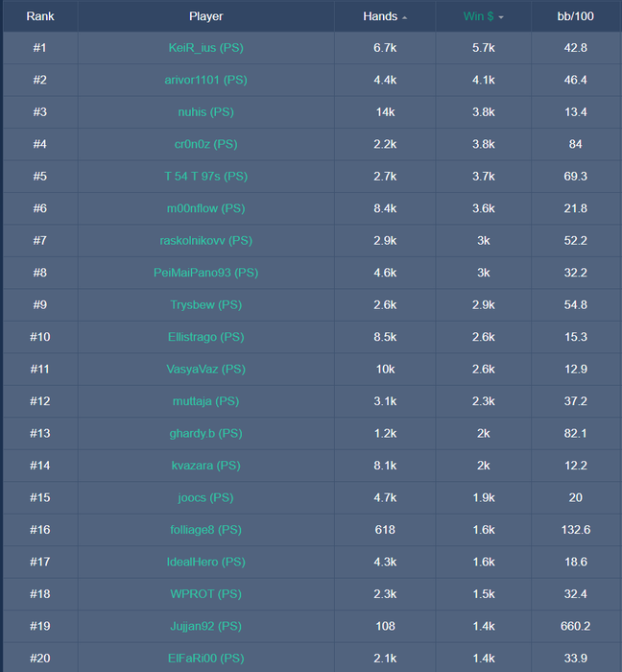Open player KeiR_ius (PS) profile
The height and width of the screenshot is (672, 622).
pyautogui.click(x=206, y=48)
